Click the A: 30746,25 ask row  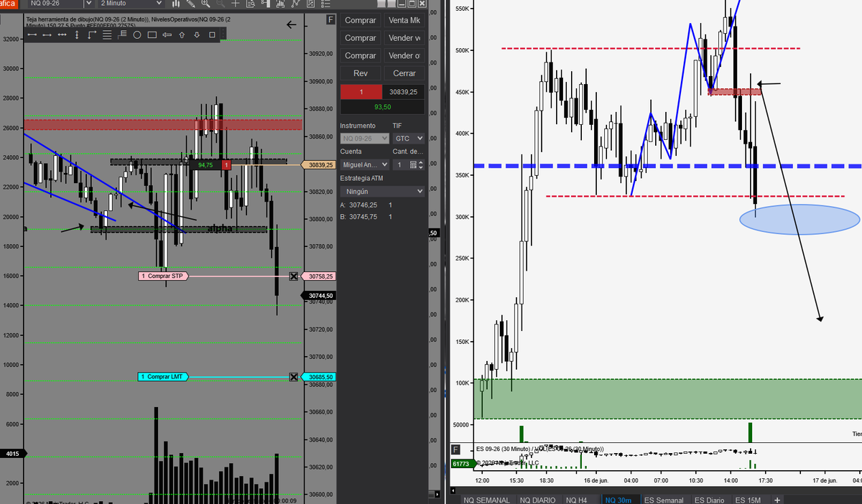click(368, 205)
